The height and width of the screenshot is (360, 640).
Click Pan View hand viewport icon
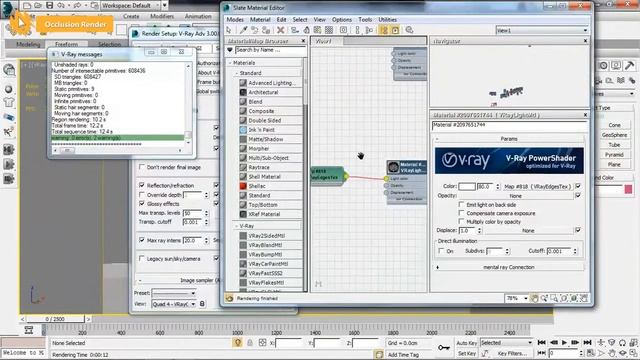coord(611,353)
